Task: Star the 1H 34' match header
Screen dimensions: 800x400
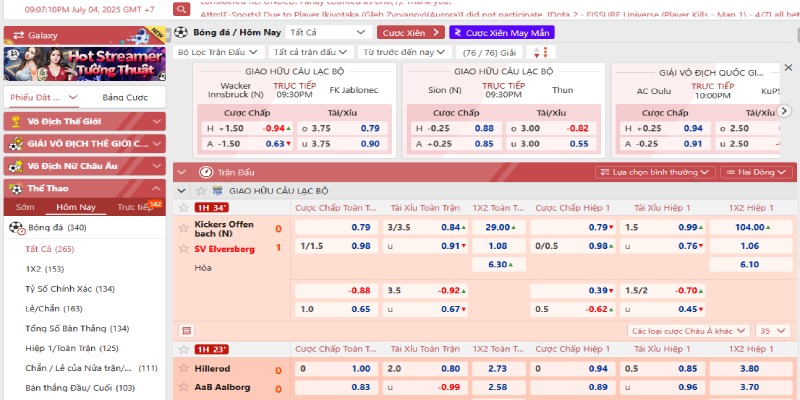Action: pyautogui.click(x=184, y=207)
